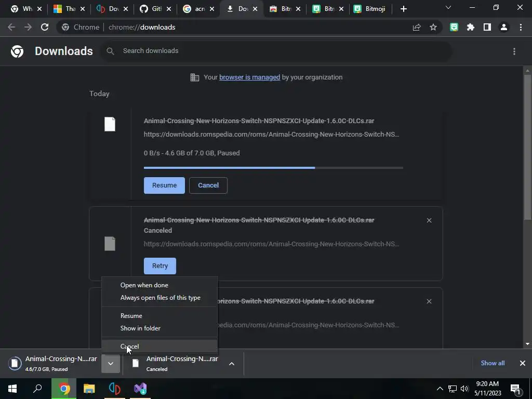This screenshot has height=399, width=532.
Task: Cancel paused download via page button
Action: 208,185
